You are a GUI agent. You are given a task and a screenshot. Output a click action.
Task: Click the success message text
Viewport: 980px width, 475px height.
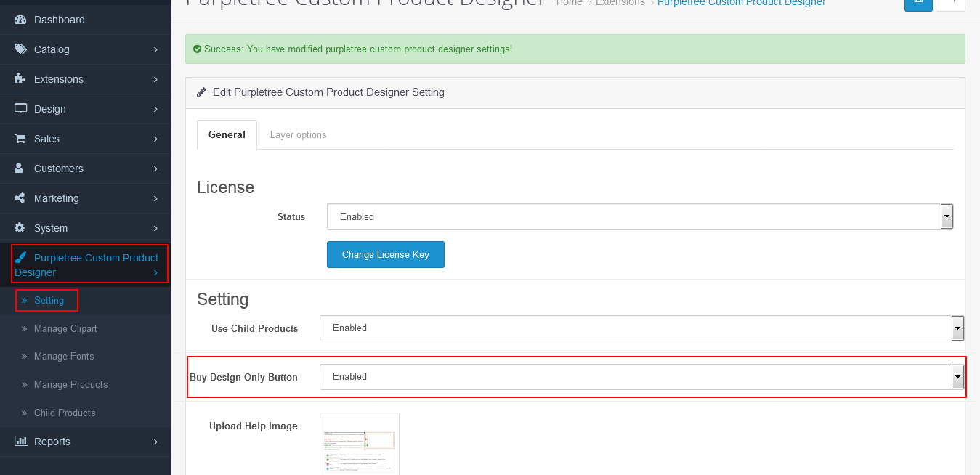click(358, 49)
